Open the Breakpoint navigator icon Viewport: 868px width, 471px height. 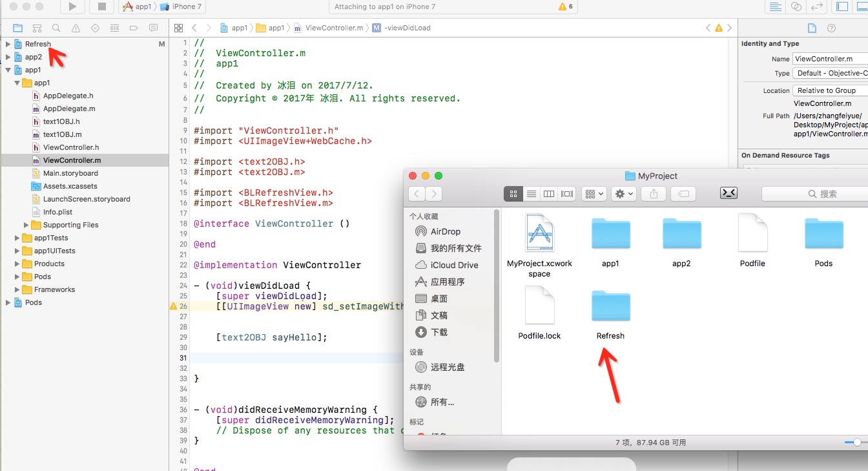tap(134, 28)
